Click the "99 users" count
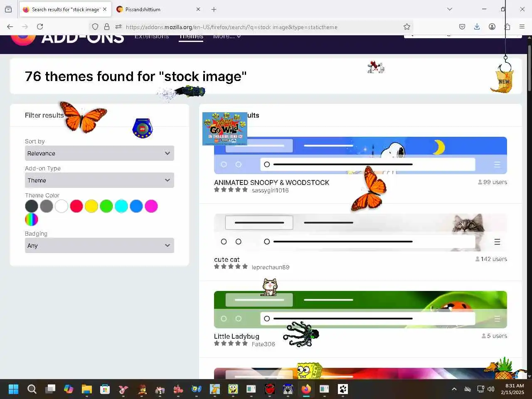Viewport: 532px width, 399px height. (493, 182)
